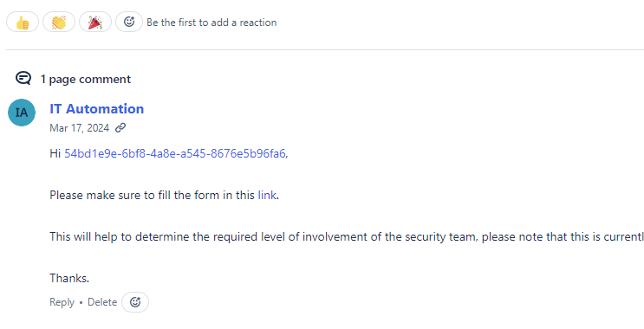Click the 'Thanks.' line in the comment
This screenshot has width=644, height=329.
point(69,278)
